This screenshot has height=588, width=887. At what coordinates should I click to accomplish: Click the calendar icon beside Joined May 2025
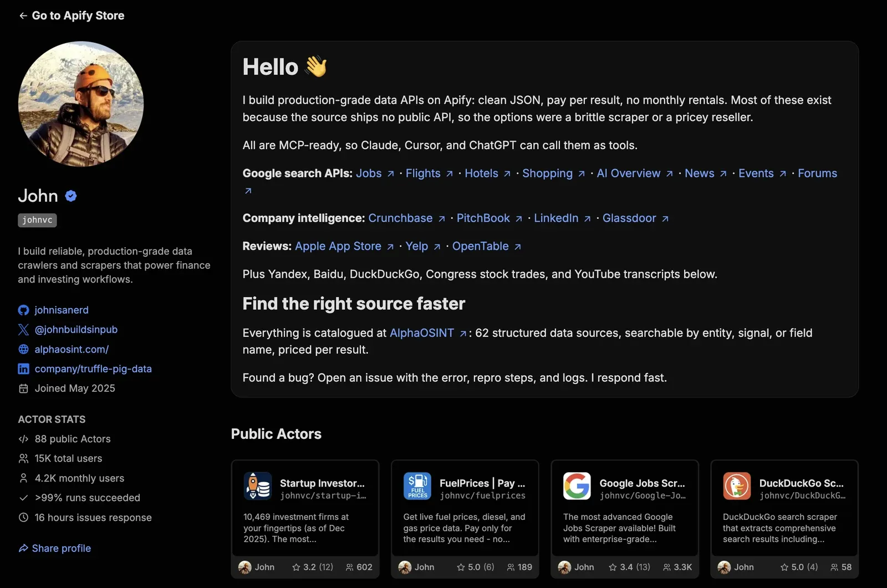[23, 388]
